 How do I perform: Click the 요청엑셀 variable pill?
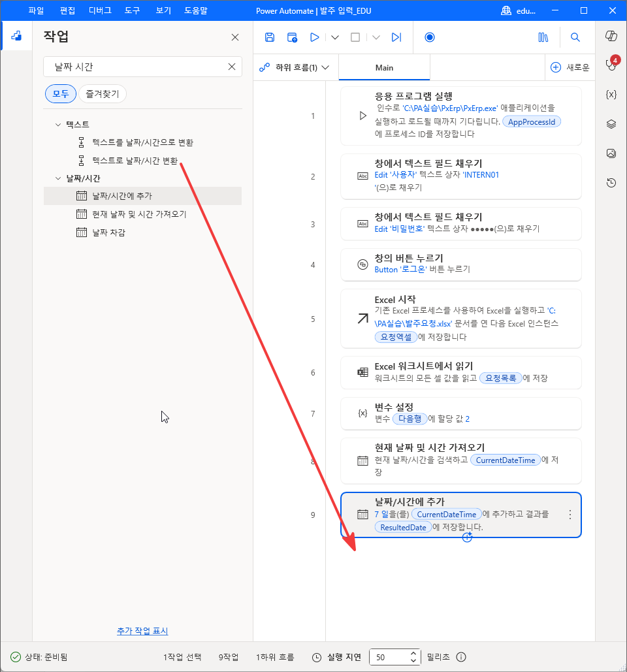[x=396, y=337]
